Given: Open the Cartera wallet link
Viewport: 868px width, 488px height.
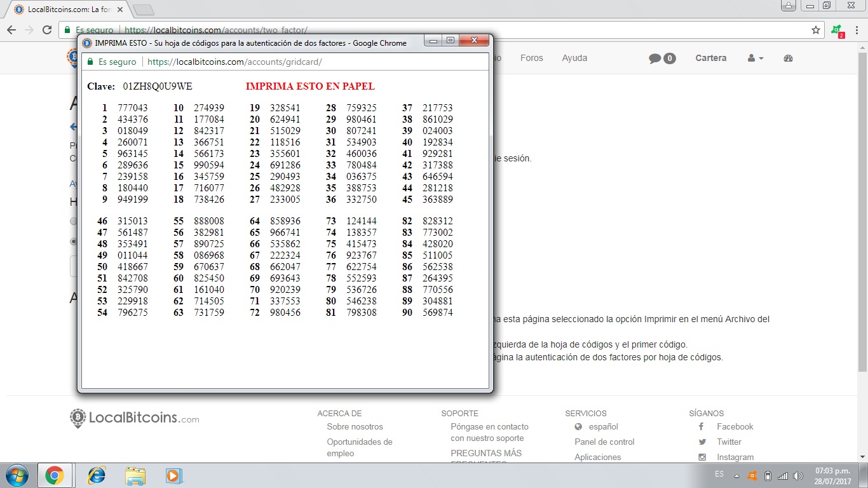Looking at the screenshot, I should pos(710,58).
